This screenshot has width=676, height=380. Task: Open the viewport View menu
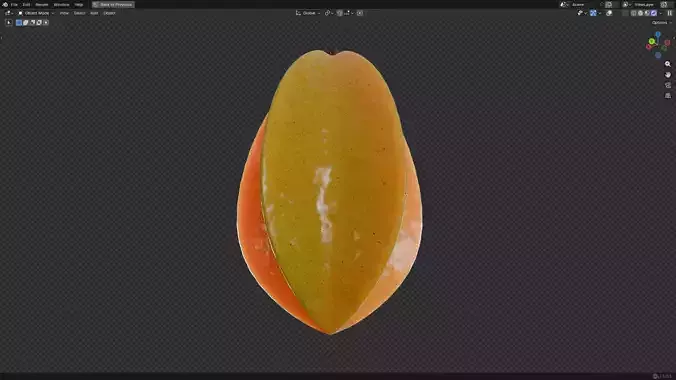64,13
